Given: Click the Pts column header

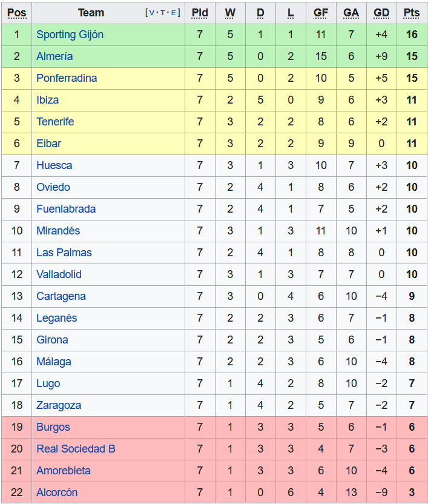Looking at the screenshot, I should point(412,13).
